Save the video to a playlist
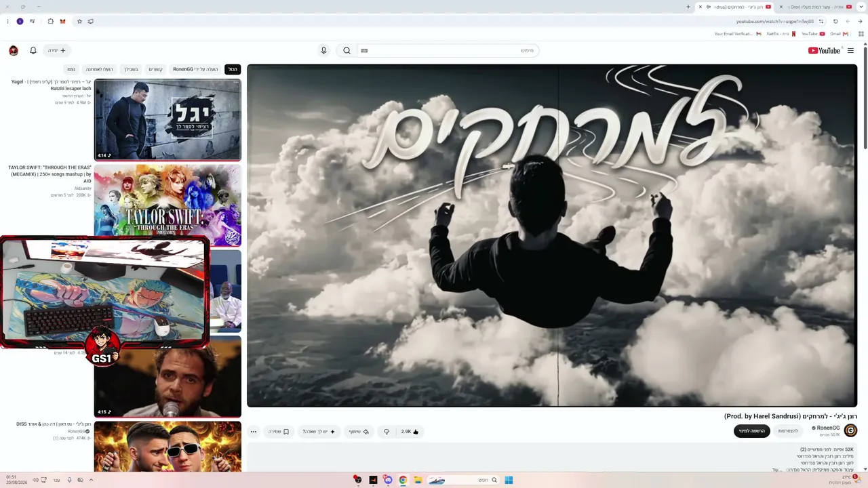The height and width of the screenshot is (488, 868). [279, 431]
